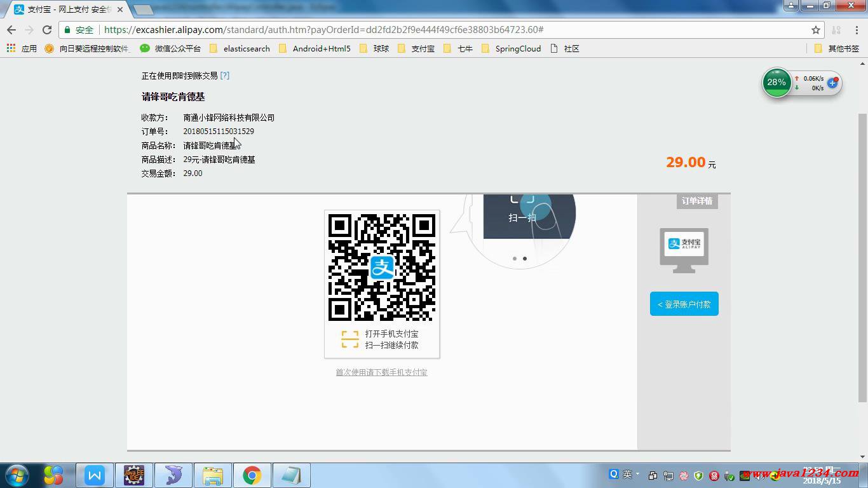Click the page vertical scrollbar
Image resolution: width=868 pixels, height=488 pixels.
point(862,257)
